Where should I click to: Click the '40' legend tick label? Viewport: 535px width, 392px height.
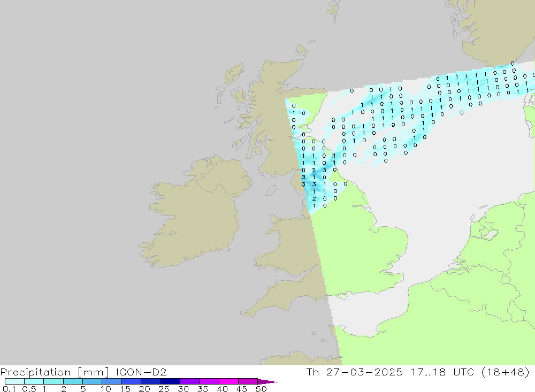222,389
